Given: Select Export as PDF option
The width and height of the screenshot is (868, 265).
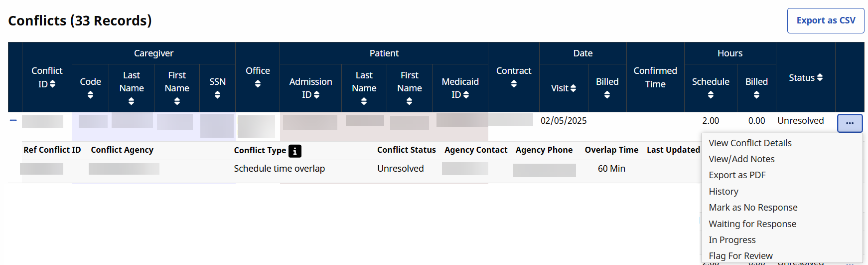Looking at the screenshot, I should pos(737,175).
